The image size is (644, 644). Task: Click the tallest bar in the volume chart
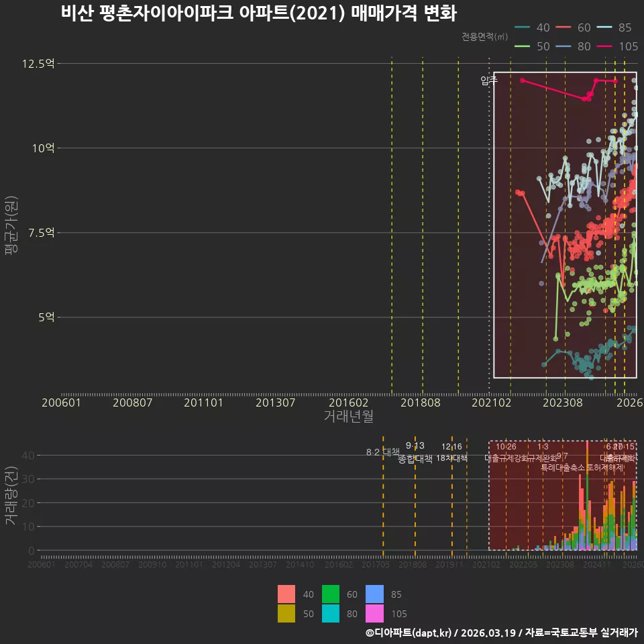pyautogui.click(x=588, y=496)
